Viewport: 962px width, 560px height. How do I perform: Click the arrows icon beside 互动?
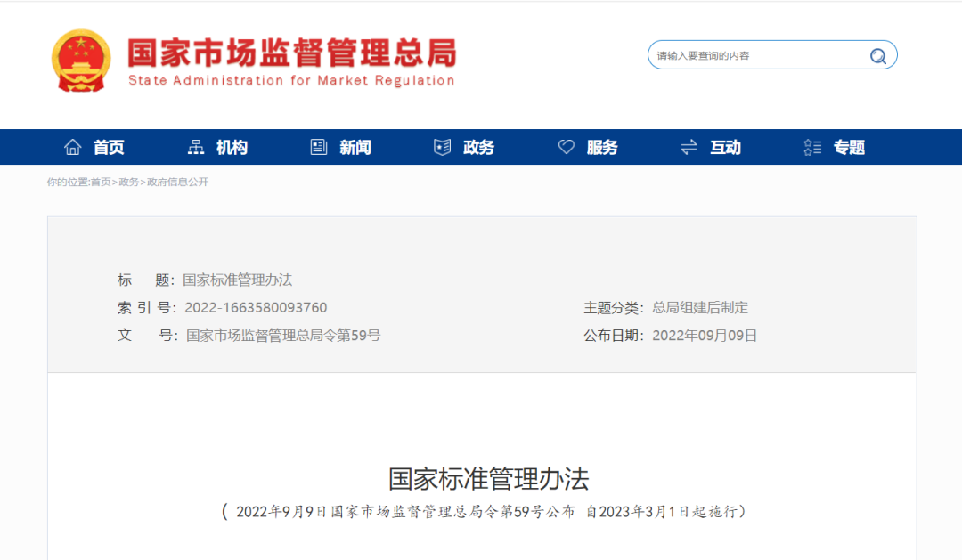point(688,147)
